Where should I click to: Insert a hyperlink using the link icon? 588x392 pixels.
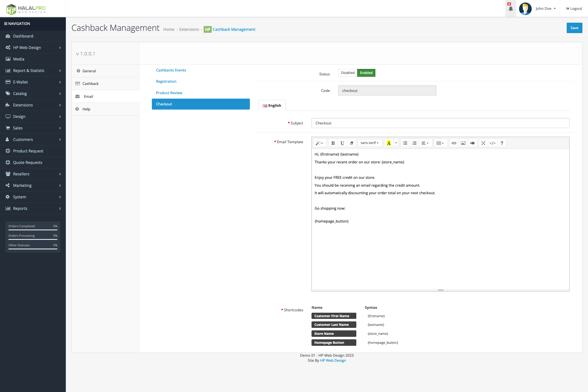point(454,143)
